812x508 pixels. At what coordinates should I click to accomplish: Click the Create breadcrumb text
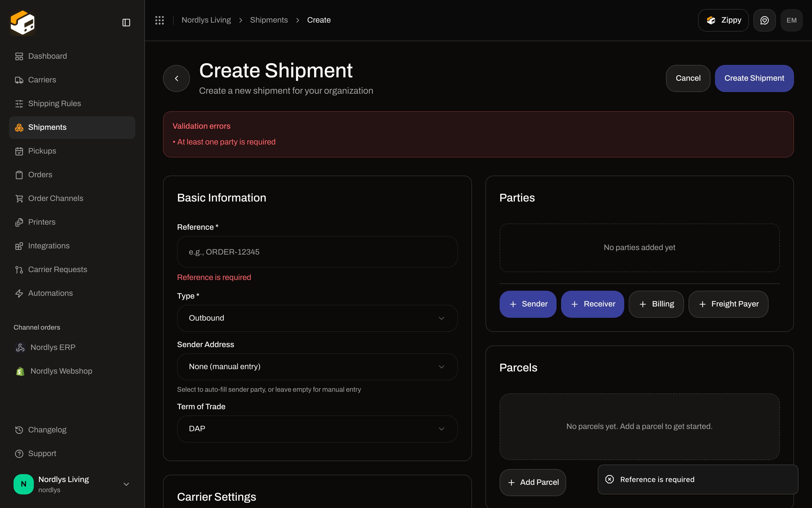tap(319, 20)
